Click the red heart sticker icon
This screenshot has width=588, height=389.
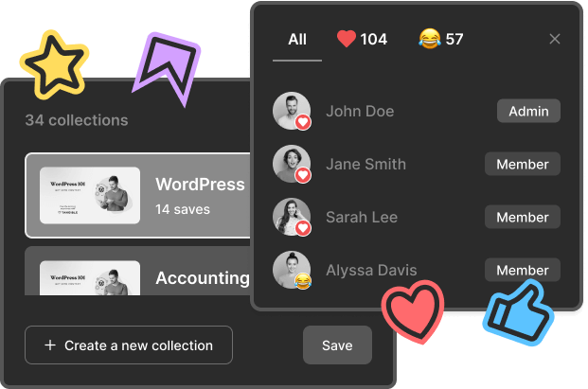click(x=413, y=311)
